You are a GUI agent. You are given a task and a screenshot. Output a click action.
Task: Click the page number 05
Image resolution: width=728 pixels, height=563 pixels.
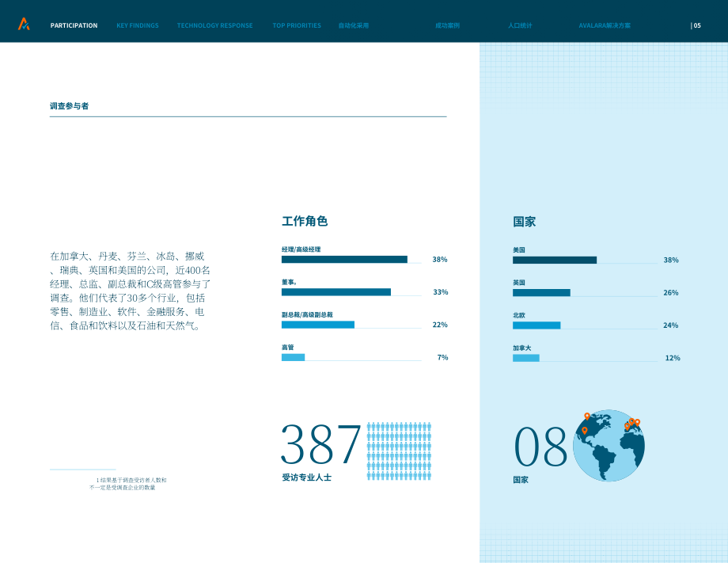point(696,25)
